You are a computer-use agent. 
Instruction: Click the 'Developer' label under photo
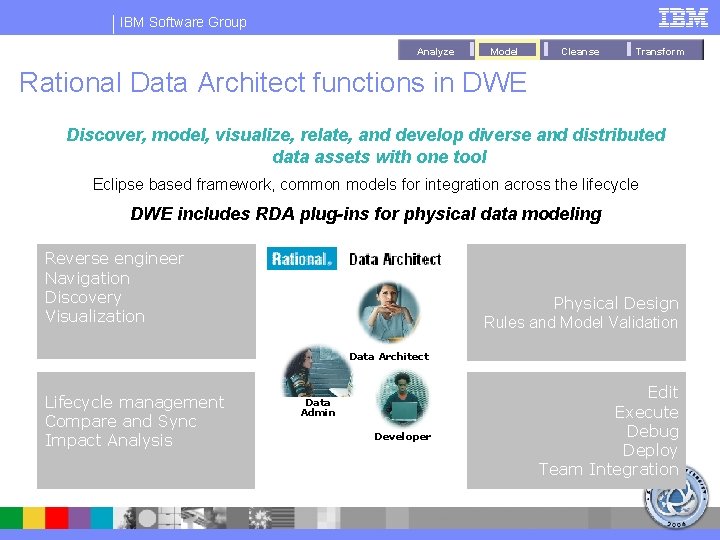pos(403,437)
